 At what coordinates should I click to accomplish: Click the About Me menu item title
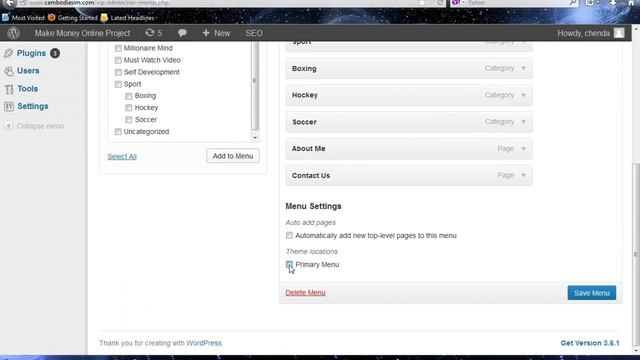click(309, 149)
